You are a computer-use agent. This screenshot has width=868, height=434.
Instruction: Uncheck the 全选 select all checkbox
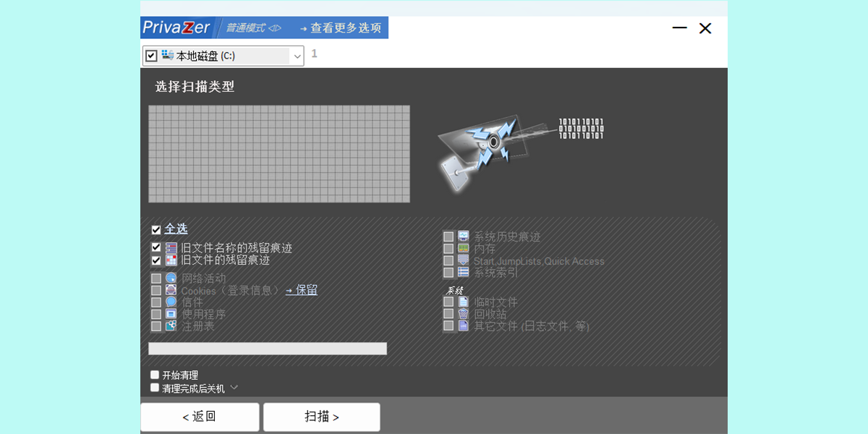pos(155,229)
